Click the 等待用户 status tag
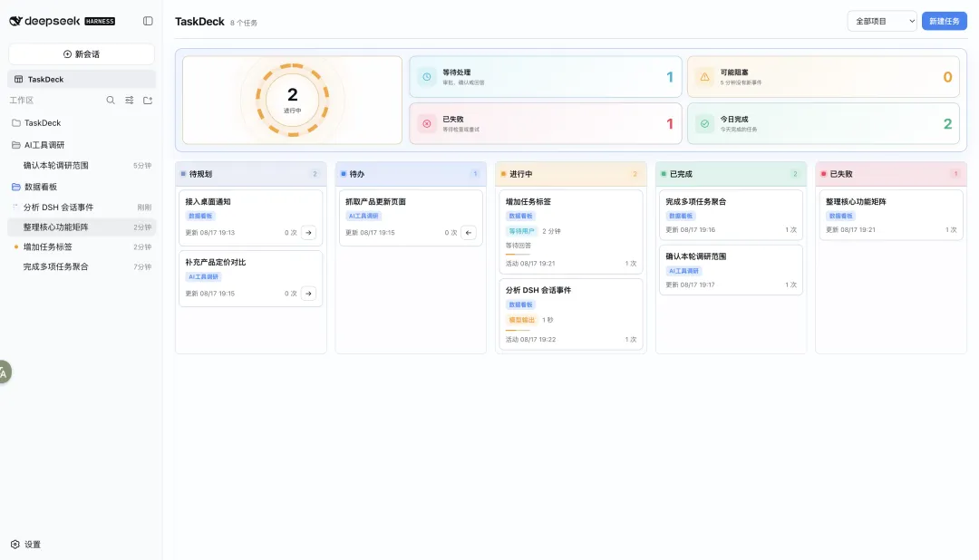Screen dimensions: 979x560 (x=521, y=231)
